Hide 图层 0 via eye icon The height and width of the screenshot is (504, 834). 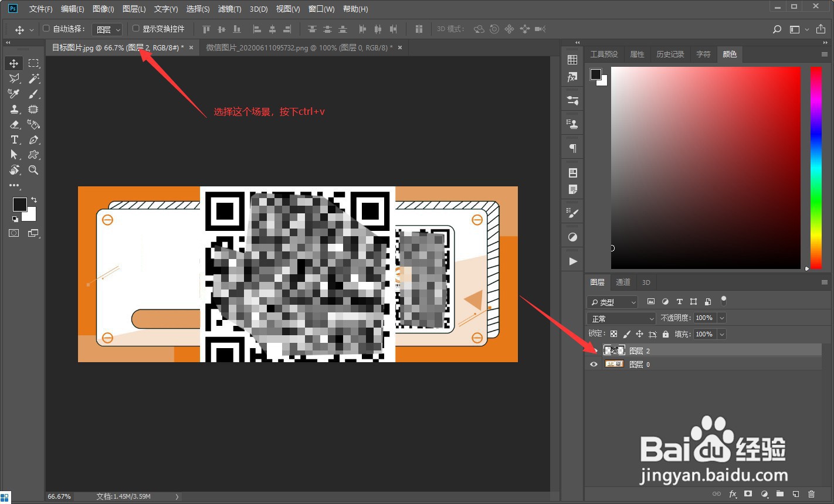594,365
